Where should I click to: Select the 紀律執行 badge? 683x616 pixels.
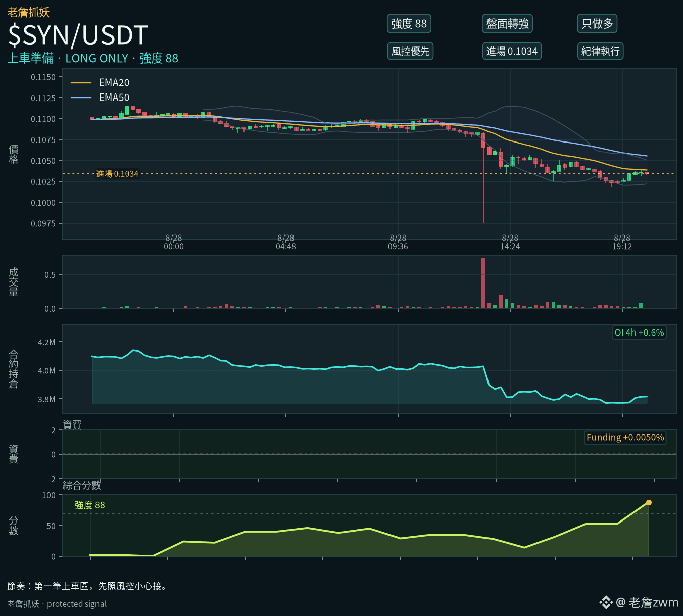click(600, 51)
